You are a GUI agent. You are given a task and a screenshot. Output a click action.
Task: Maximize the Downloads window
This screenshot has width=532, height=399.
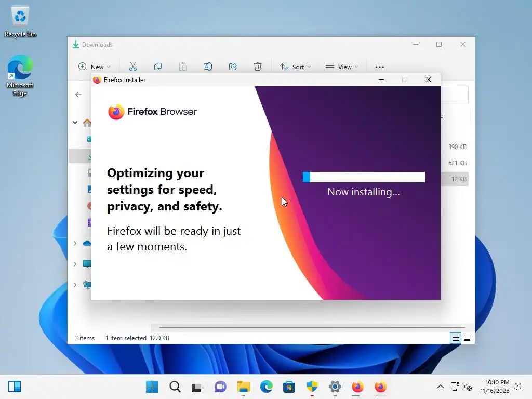[439, 45]
